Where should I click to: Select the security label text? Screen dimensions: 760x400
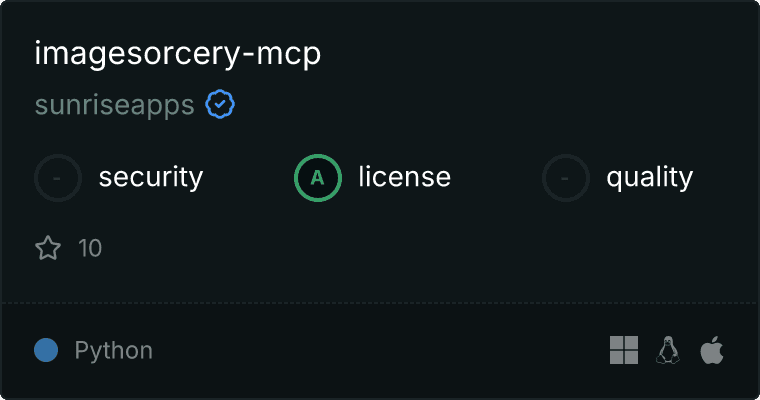[x=151, y=177]
